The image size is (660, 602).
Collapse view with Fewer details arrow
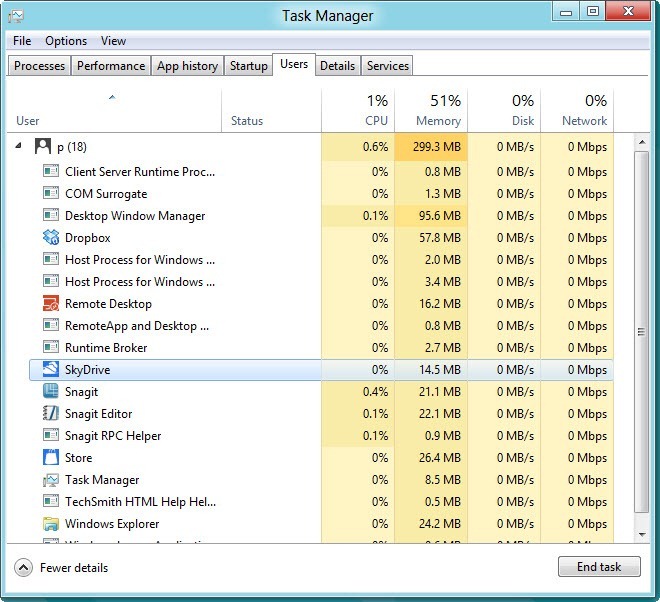[23, 568]
